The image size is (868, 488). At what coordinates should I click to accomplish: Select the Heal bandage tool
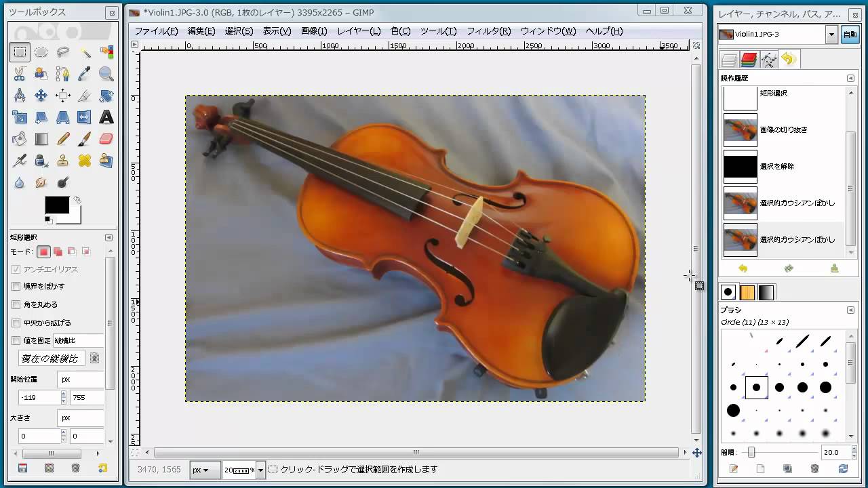[85, 161]
